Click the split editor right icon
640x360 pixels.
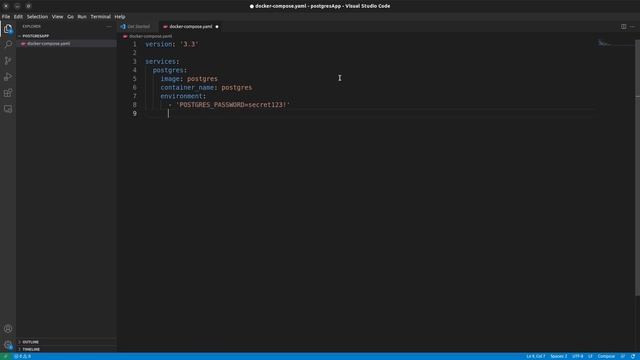623,27
